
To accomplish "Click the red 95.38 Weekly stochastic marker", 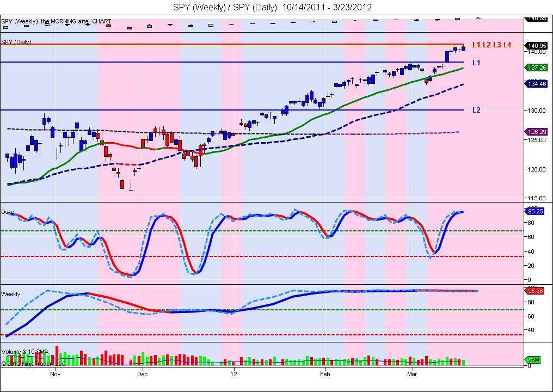I will [534, 291].
